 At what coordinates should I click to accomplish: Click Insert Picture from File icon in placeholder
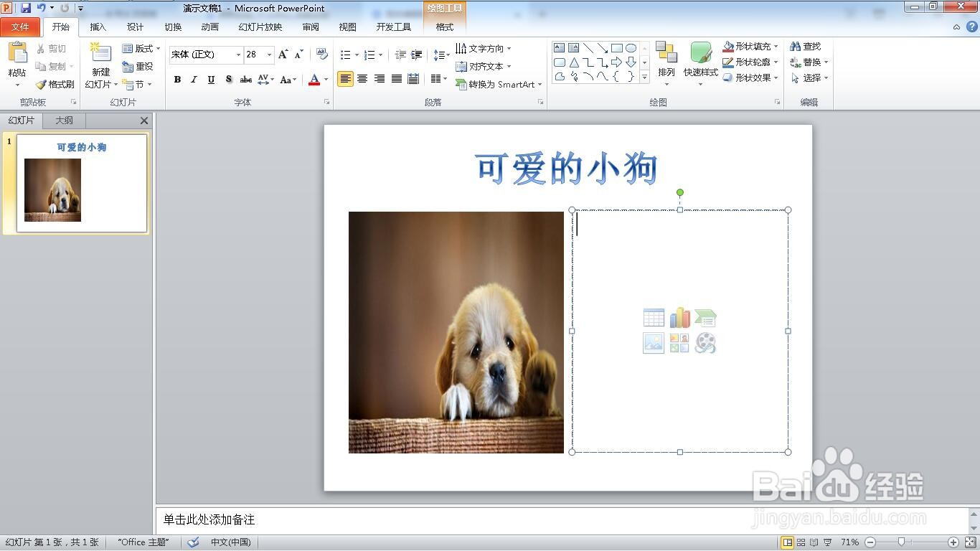654,343
